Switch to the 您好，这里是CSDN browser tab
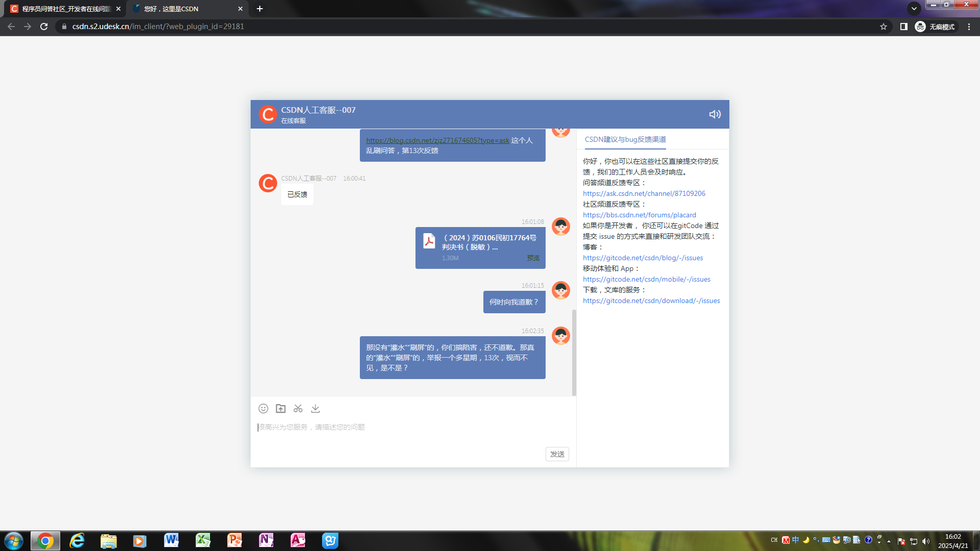 pos(188,9)
